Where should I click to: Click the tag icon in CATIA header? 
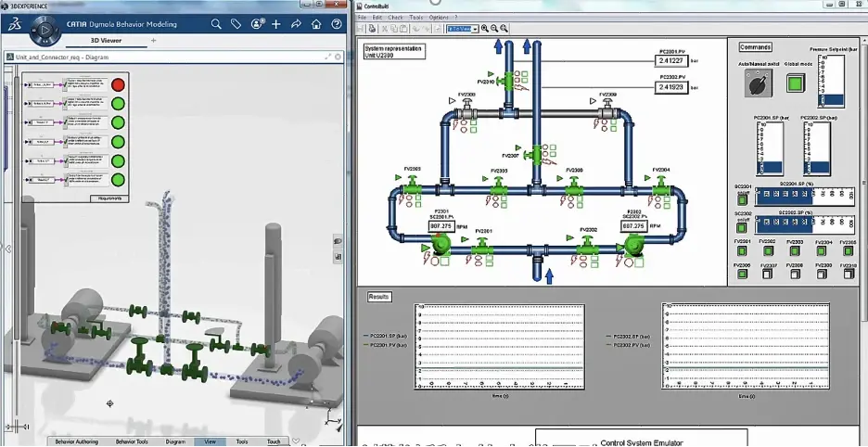point(236,24)
